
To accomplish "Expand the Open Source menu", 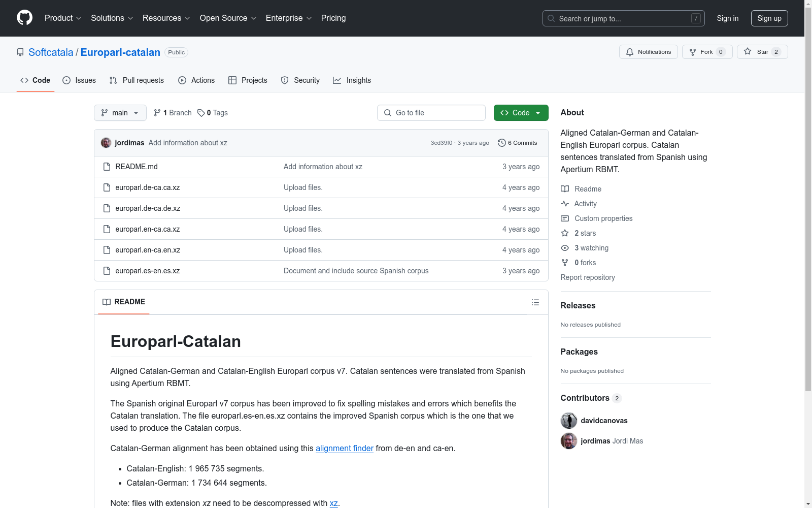I will (228, 18).
